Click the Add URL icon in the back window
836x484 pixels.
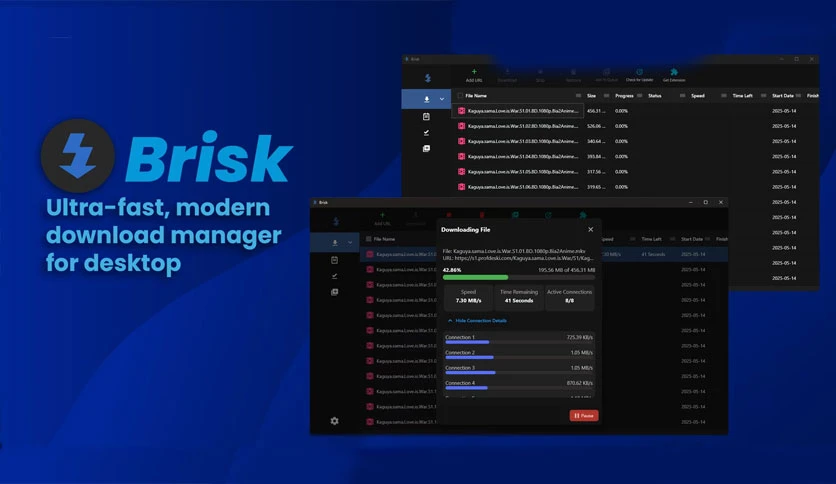tap(474, 71)
